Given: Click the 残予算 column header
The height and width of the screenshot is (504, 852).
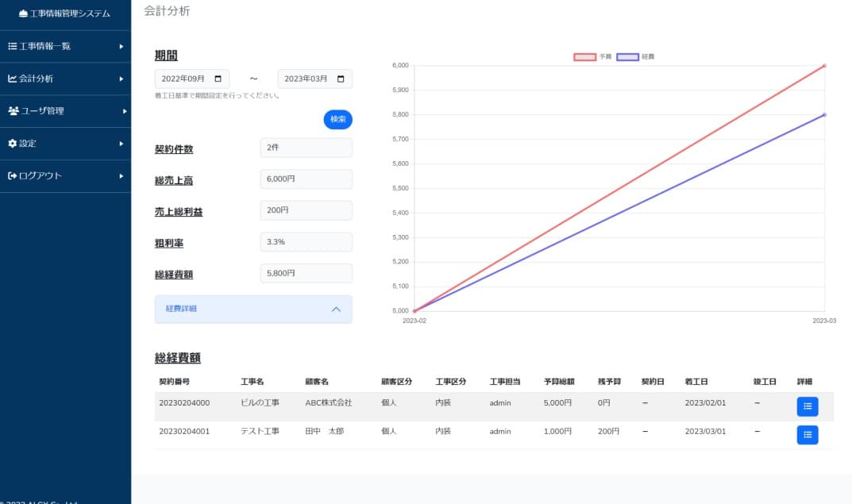Looking at the screenshot, I should point(609,382).
